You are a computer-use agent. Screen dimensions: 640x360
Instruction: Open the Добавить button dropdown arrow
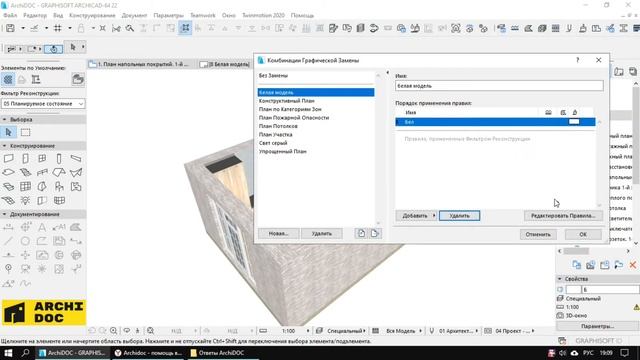click(x=434, y=216)
